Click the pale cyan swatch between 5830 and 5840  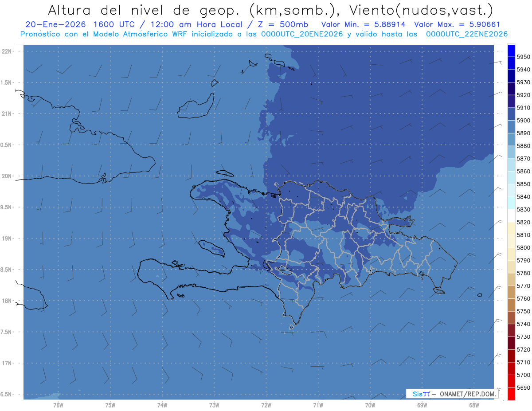click(x=511, y=203)
